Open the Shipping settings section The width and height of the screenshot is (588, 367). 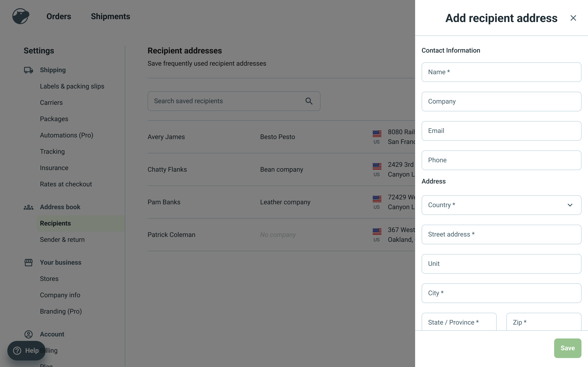[53, 70]
